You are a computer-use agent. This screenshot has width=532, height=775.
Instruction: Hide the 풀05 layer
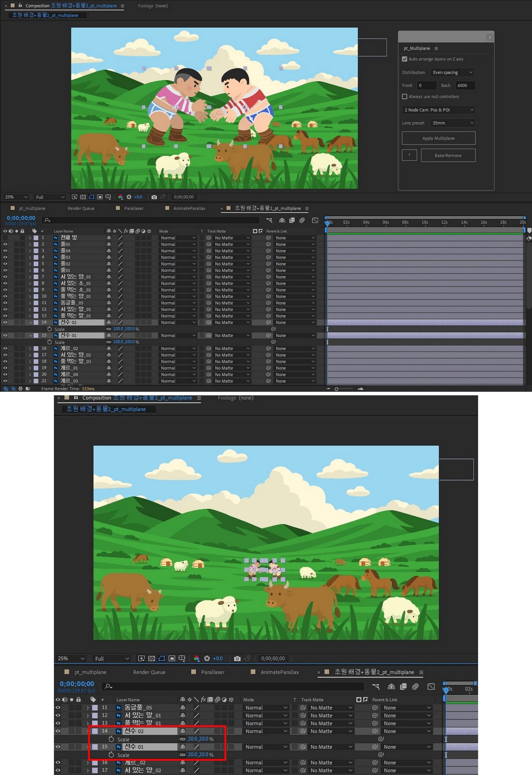click(x=5, y=244)
